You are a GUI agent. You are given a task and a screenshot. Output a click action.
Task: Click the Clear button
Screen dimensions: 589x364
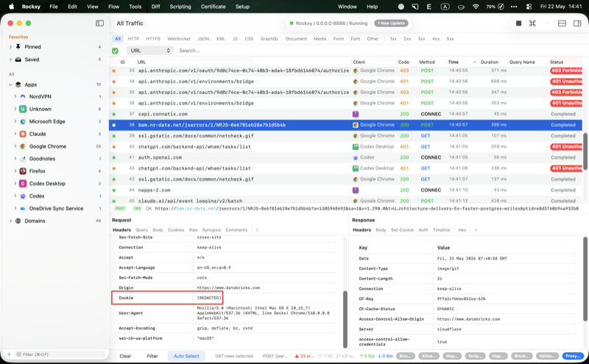125,356
